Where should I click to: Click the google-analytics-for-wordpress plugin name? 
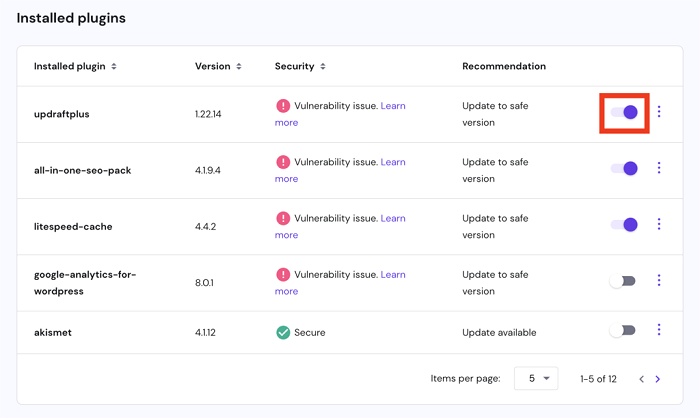85,283
